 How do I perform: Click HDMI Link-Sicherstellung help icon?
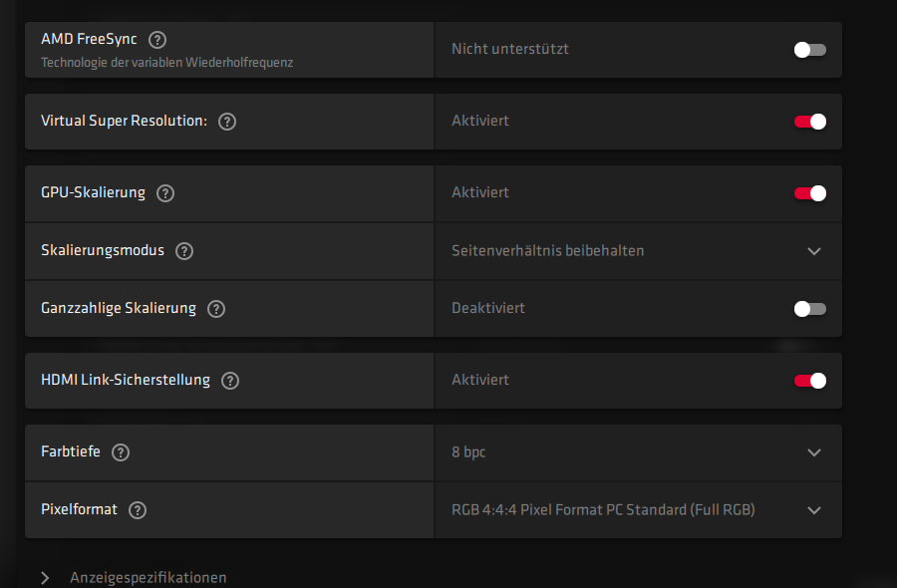coord(230,381)
